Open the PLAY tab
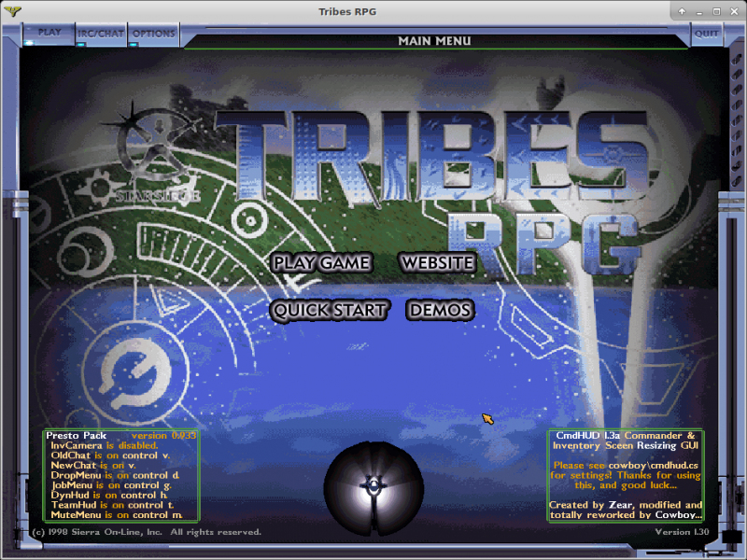747x560 pixels. click(49, 32)
